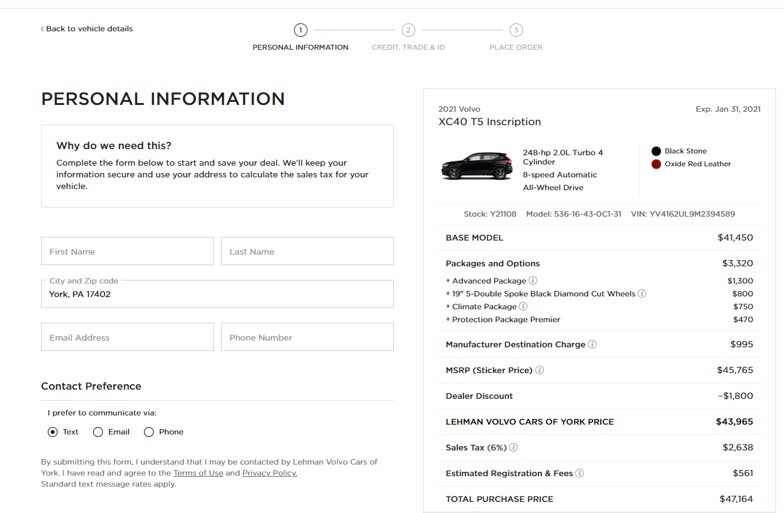Click the Packages and Options $3,320 value
The height and width of the screenshot is (513, 784).
point(738,264)
